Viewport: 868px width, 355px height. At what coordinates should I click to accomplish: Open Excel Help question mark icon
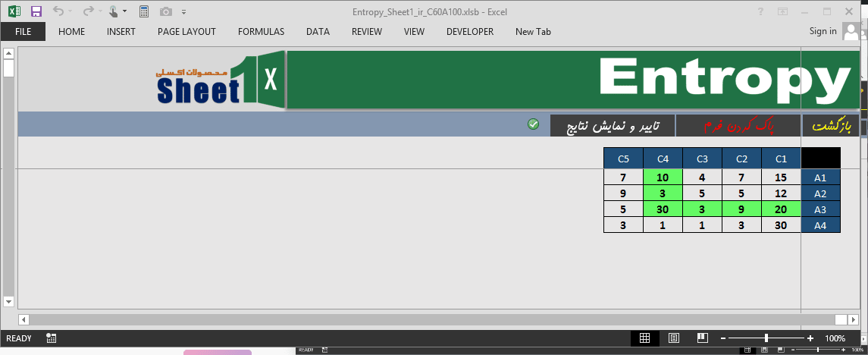point(760,11)
